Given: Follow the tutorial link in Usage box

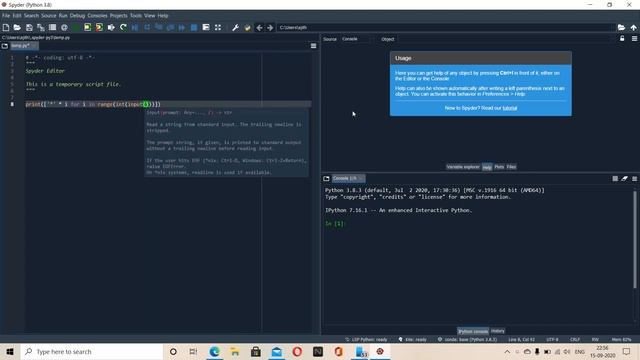Looking at the screenshot, I should (509, 108).
